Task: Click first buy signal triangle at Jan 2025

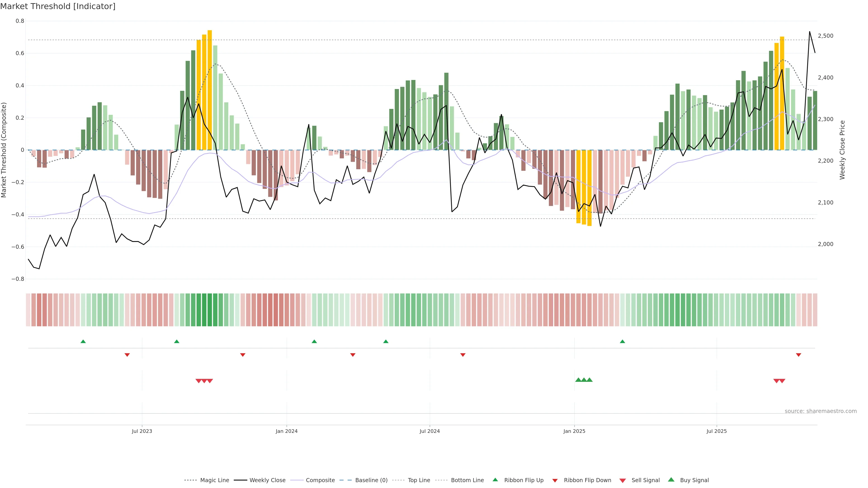Action: tap(578, 380)
